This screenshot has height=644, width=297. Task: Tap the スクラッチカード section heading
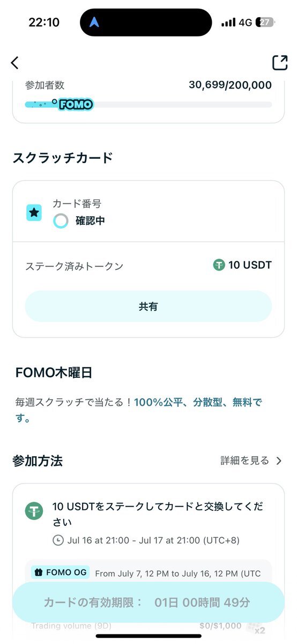pos(63,158)
